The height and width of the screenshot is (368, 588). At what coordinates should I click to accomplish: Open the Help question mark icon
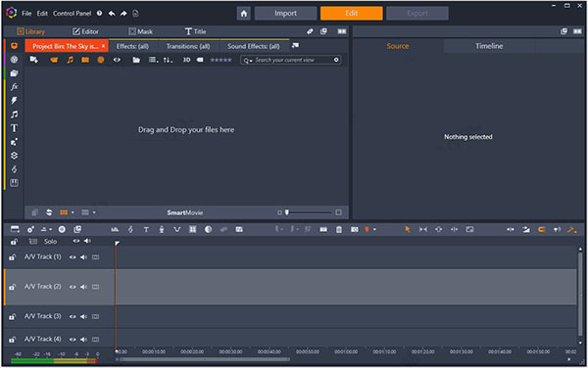tap(99, 13)
